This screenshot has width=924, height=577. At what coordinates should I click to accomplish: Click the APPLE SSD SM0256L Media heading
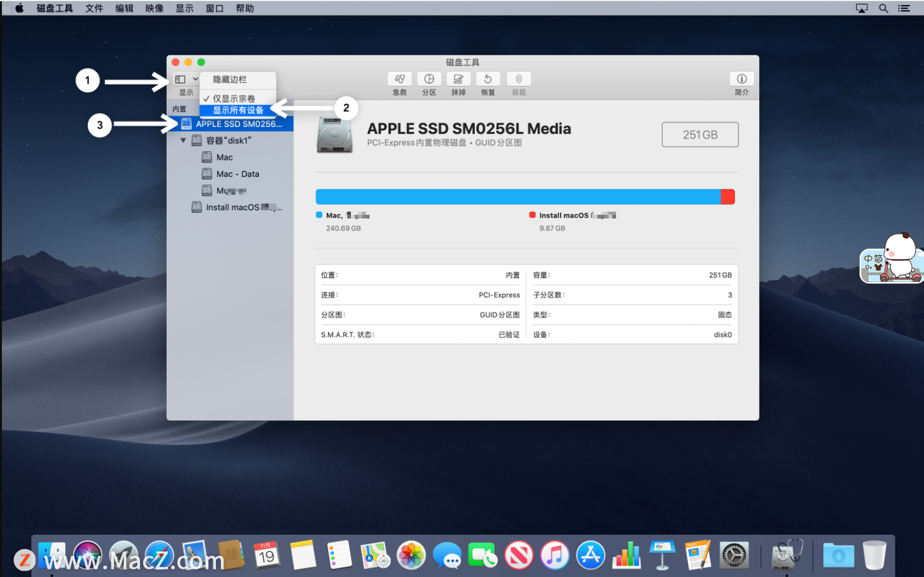coord(469,129)
